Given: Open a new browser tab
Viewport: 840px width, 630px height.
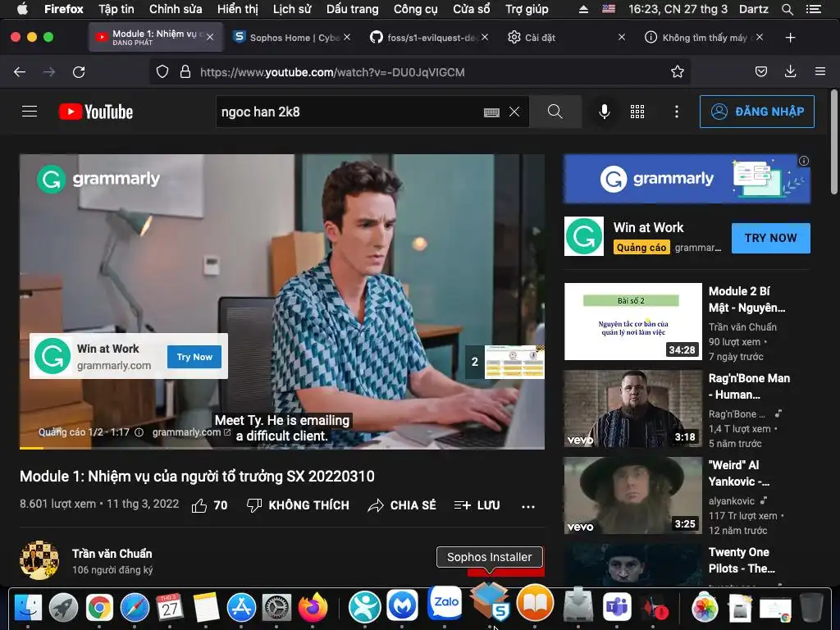Looking at the screenshot, I should coord(790,38).
